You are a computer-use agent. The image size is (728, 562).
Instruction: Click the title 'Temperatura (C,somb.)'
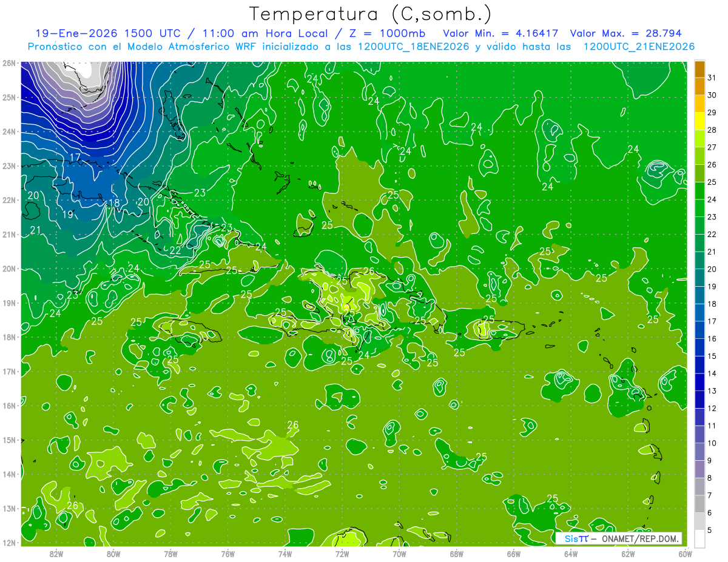click(x=371, y=15)
